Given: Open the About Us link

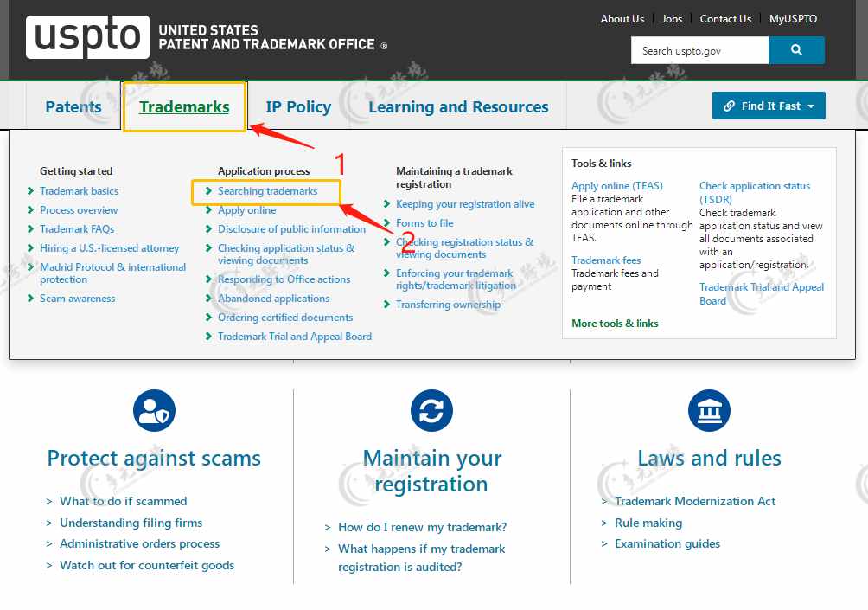Looking at the screenshot, I should click(622, 19).
